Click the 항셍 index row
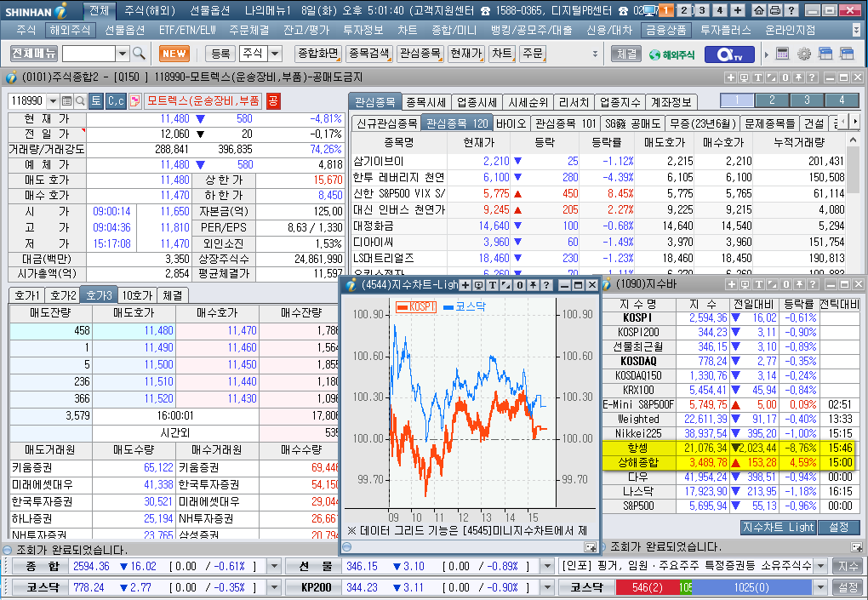The width and height of the screenshot is (868, 600). [x=731, y=448]
